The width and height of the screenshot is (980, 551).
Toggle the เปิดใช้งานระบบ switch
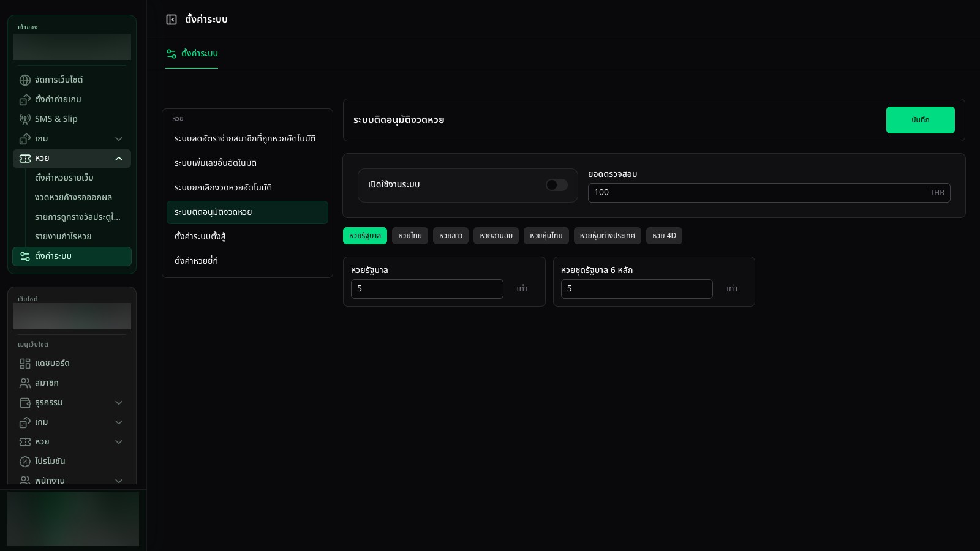tap(557, 185)
